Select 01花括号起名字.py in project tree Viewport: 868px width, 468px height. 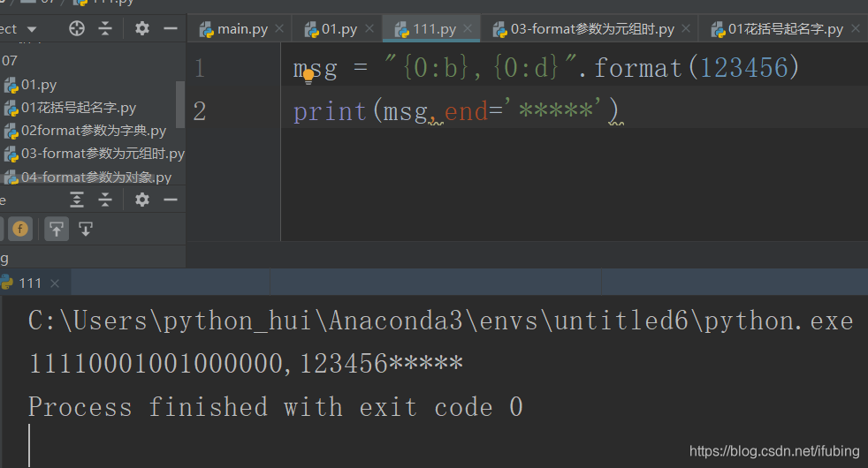click(x=79, y=108)
